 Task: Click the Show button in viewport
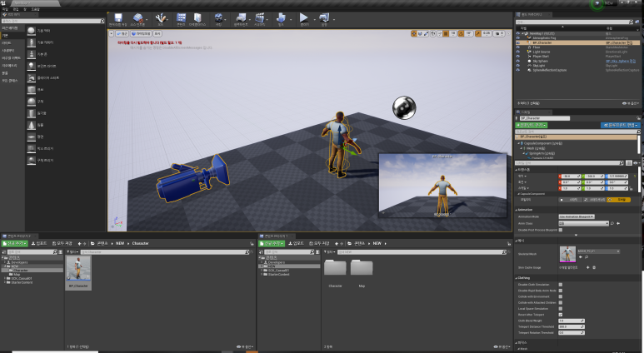coord(157,33)
